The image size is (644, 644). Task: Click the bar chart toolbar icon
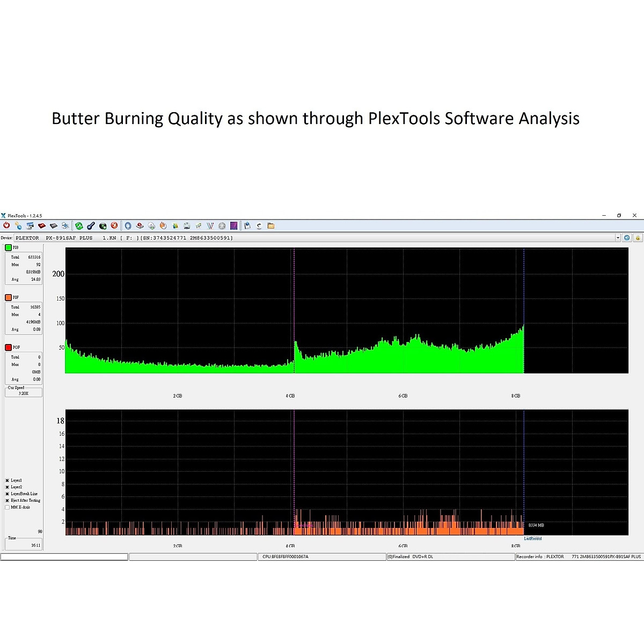click(175, 226)
